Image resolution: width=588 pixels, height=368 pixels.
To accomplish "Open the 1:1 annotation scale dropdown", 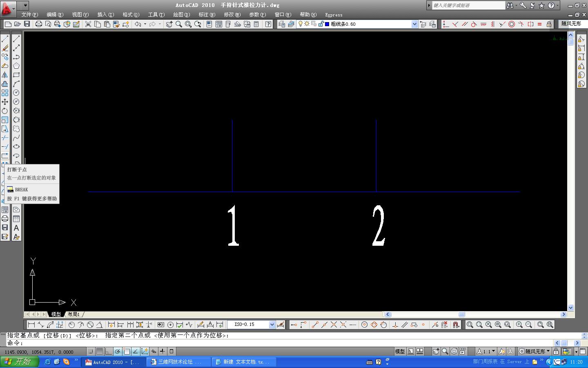I will click(x=486, y=351).
